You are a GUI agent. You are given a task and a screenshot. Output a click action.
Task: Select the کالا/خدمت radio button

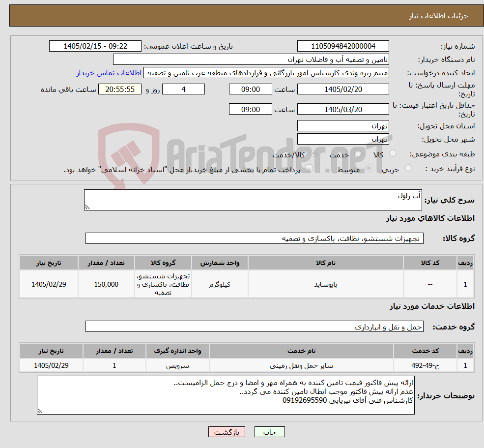(x=314, y=153)
